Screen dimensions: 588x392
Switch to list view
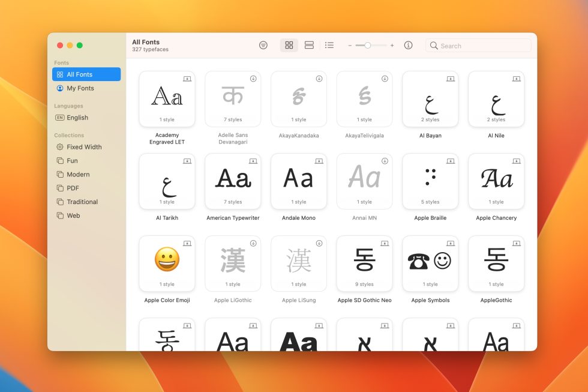[329, 46]
